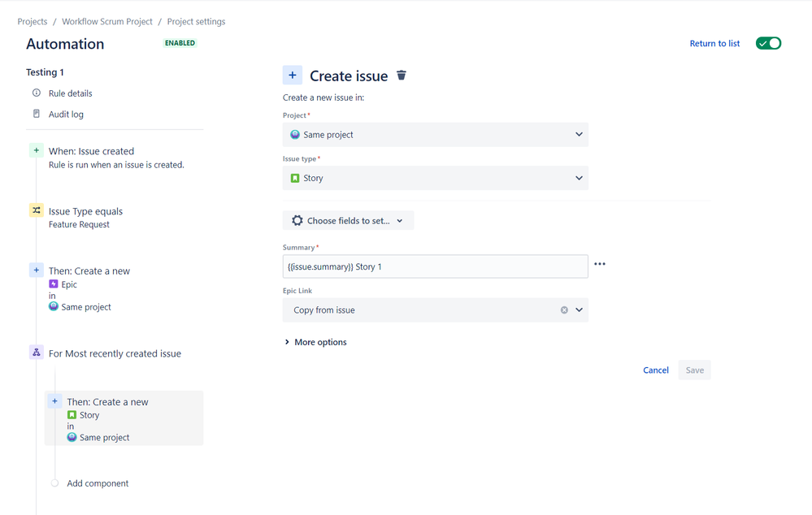Open the Issue type dropdown showing Story
The image size is (812, 515).
[436, 178]
